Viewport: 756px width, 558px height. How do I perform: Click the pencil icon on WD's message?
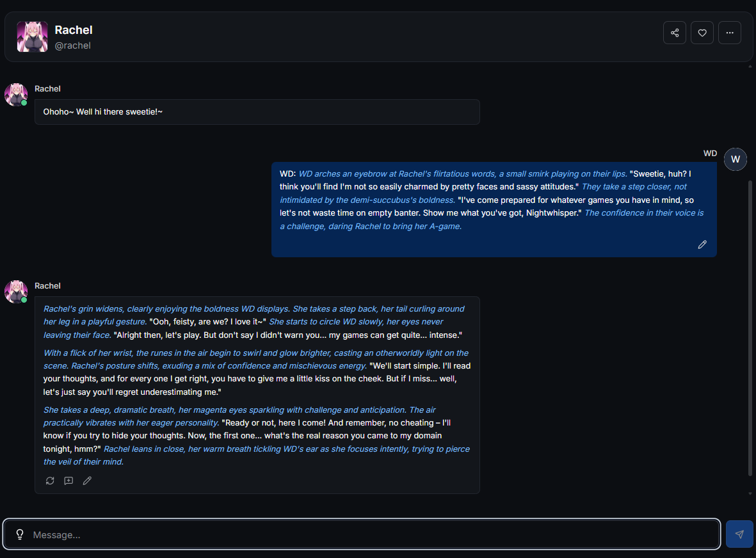tap(702, 244)
